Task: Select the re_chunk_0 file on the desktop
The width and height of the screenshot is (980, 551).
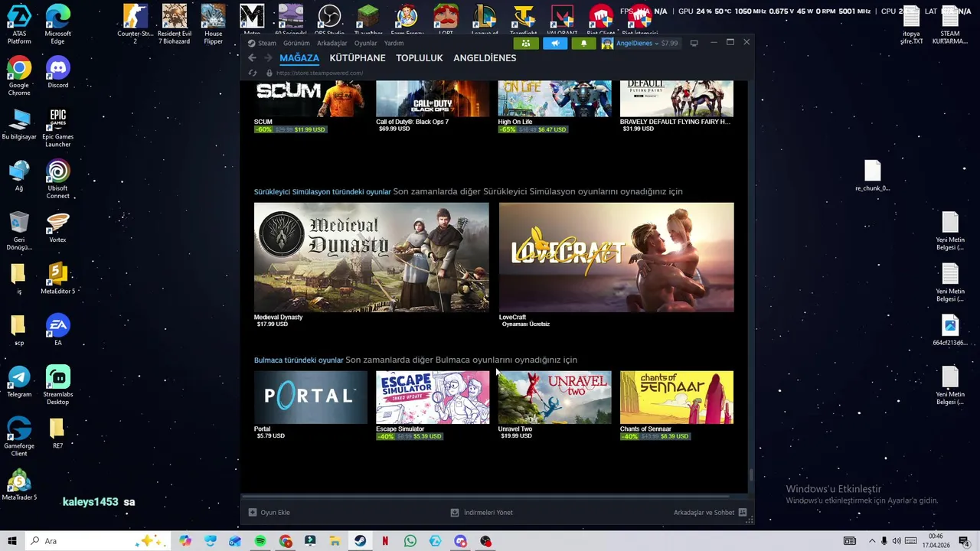Action: pos(873,176)
